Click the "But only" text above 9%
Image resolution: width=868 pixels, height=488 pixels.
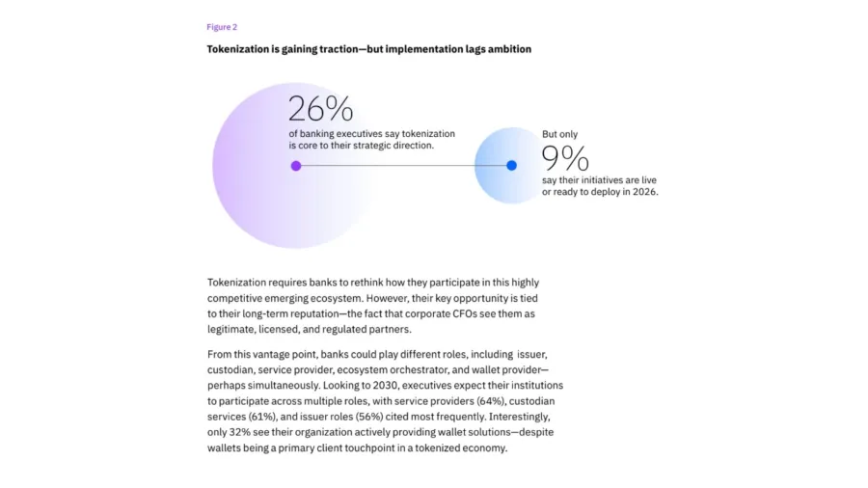point(559,134)
